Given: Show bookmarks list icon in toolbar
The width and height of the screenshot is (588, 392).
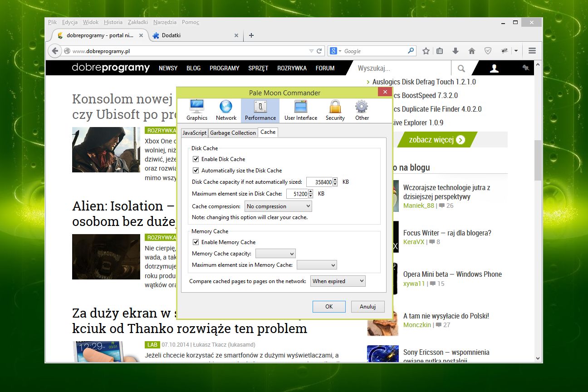Looking at the screenshot, I should tap(440, 51).
